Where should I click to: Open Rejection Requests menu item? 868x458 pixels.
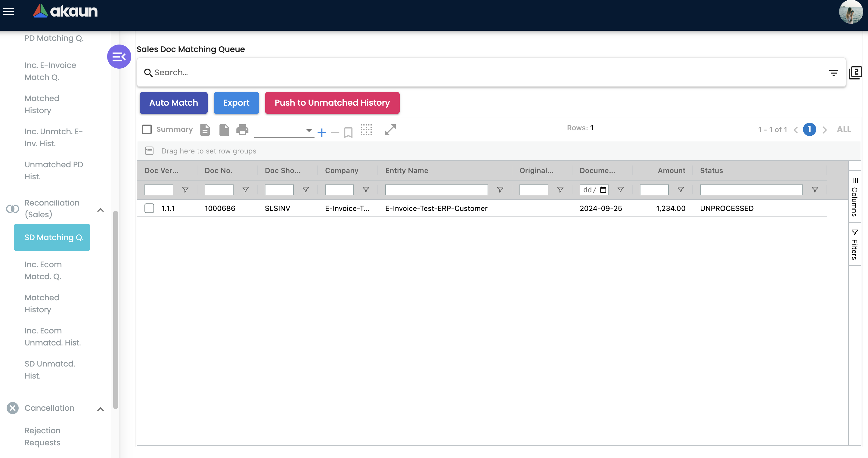(x=42, y=436)
